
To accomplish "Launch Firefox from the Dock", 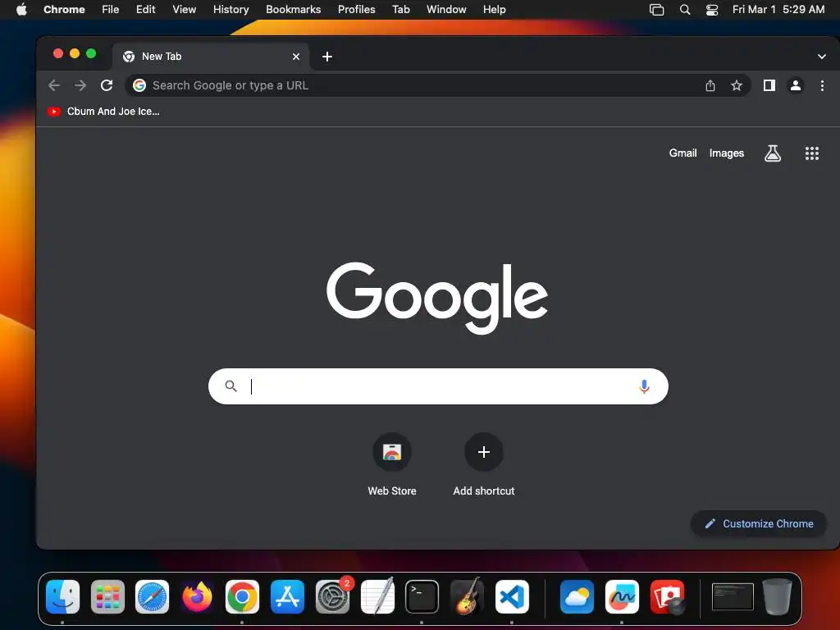I will pyautogui.click(x=197, y=596).
